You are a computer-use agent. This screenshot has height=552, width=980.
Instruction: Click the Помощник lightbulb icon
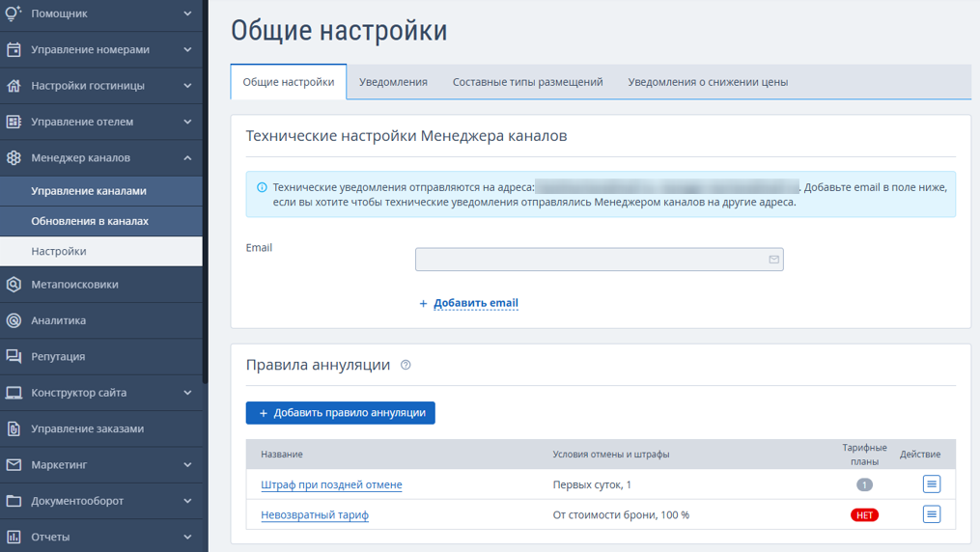tap(14, 14)
